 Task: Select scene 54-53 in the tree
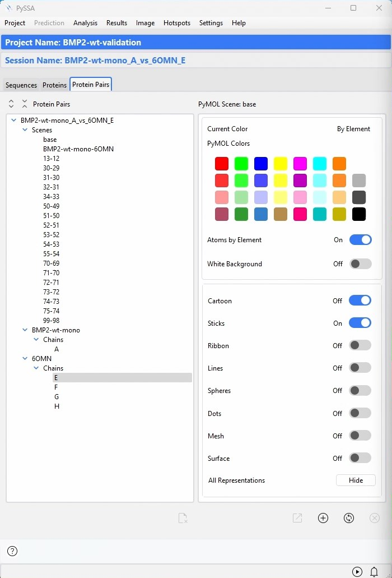[x=51, y=244]
